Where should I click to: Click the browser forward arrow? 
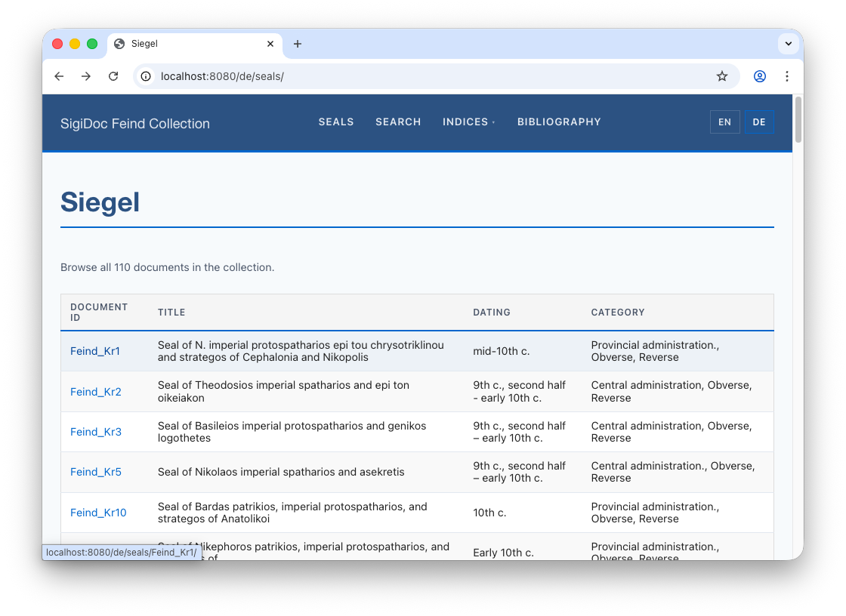(86, 76)
